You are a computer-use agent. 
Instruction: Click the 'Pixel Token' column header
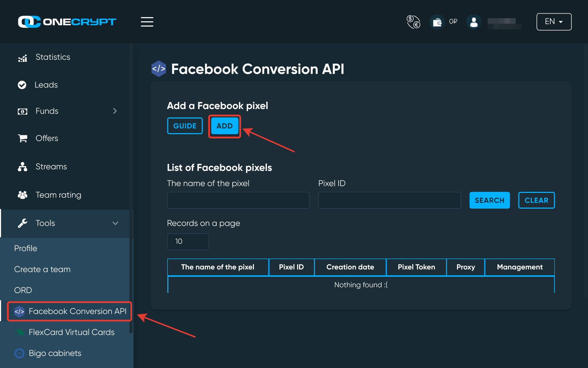[416, 267]
